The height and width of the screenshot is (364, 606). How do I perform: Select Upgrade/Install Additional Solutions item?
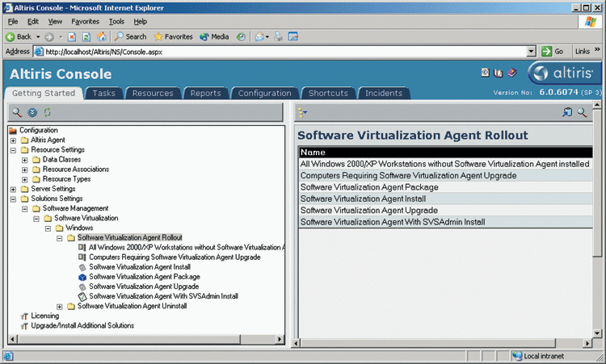tap(82, 326)
